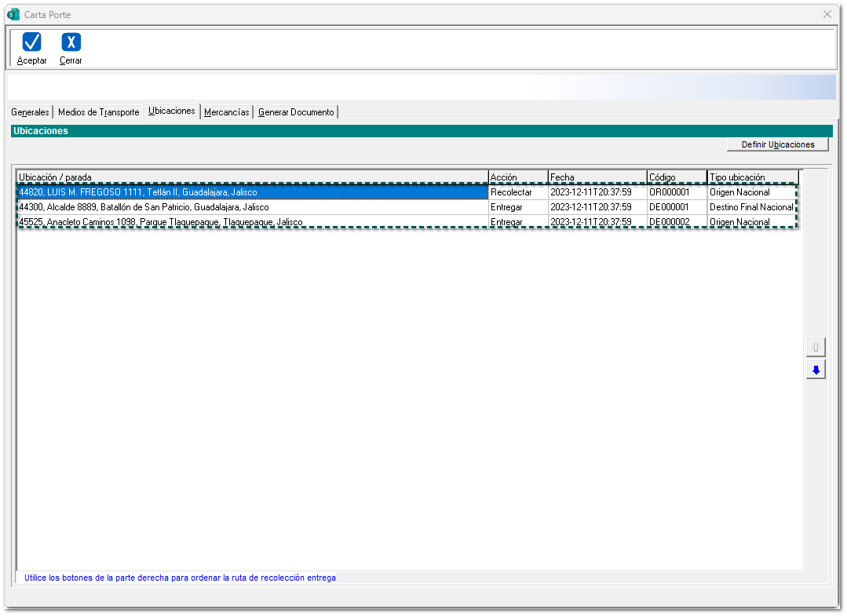Close the Carta Porte window
The width and height of the screenshot is (847, 616).
(827, 14)
